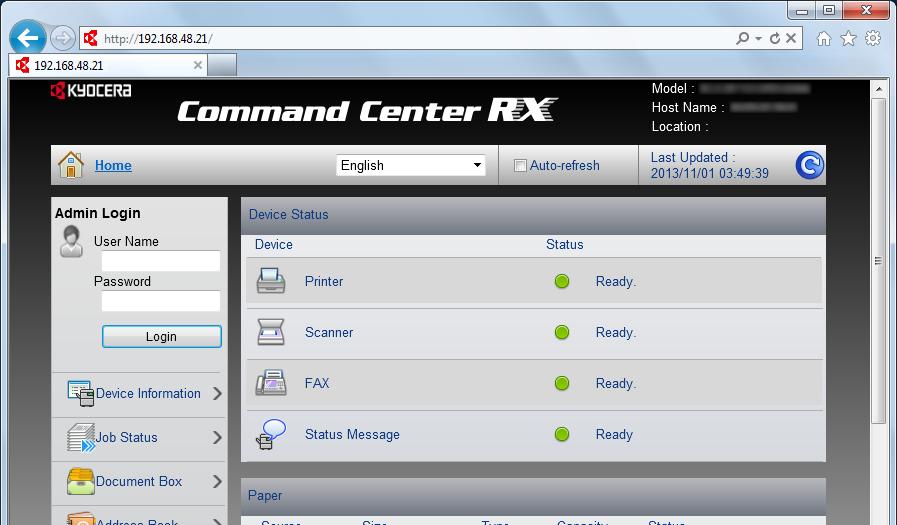Viewport: 897px width, 525px height.
Task: Click the browser Back arrow button
Action: pyautogui.click(x=27, y=38)
